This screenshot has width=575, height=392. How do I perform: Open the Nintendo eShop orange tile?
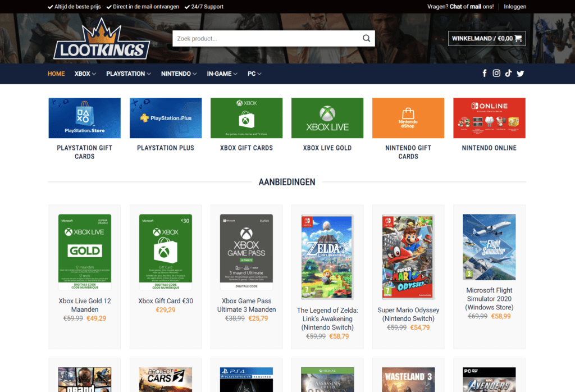pos(408,118)
